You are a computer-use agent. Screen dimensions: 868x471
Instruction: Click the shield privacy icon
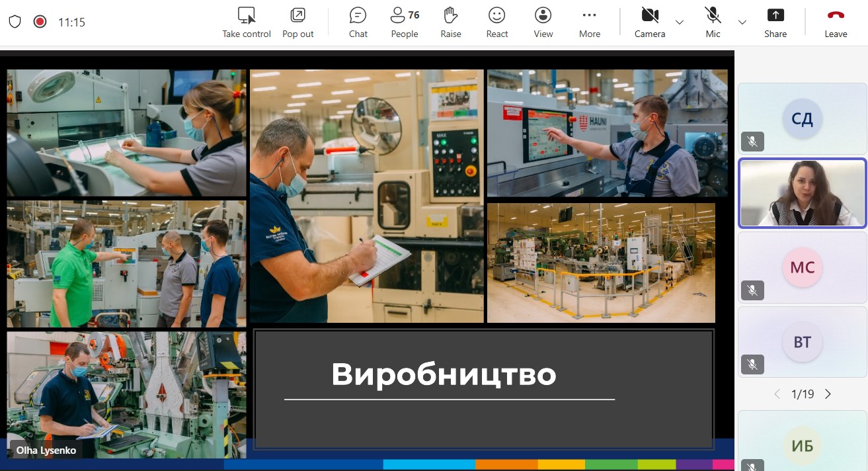(x=15, y=22)
